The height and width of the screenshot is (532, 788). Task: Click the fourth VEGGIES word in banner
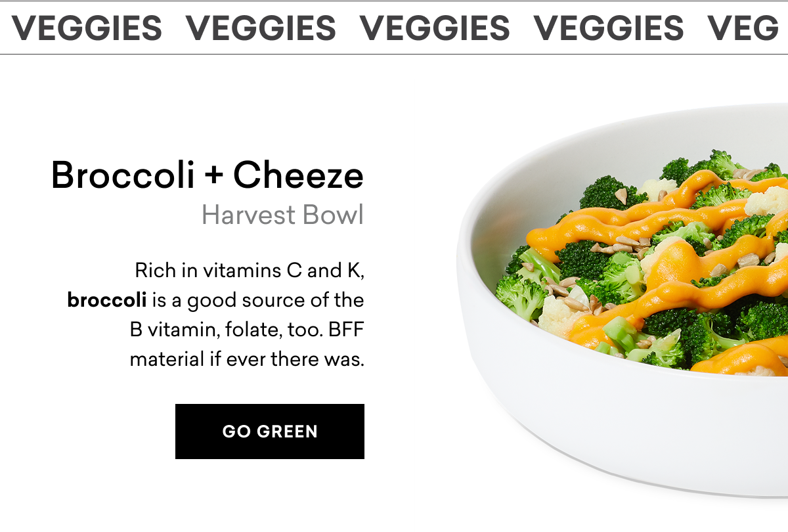coord(609,28)
